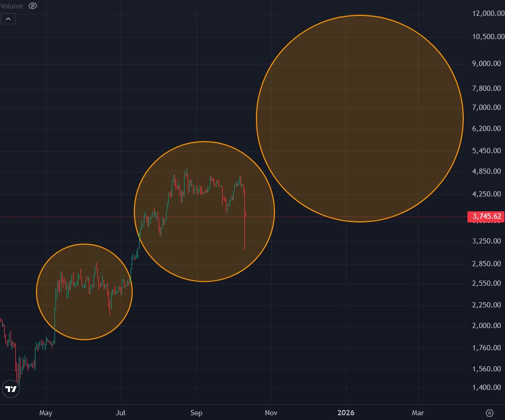Click the 2026 label on time axis
This screenshot has height=420, width=505.
click(x=346, y=413)
